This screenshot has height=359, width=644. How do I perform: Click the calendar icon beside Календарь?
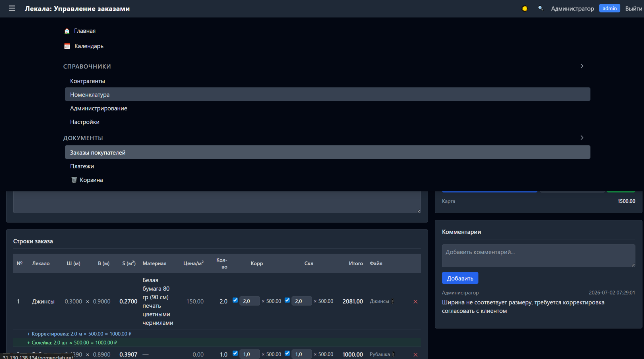coord(67,46)
